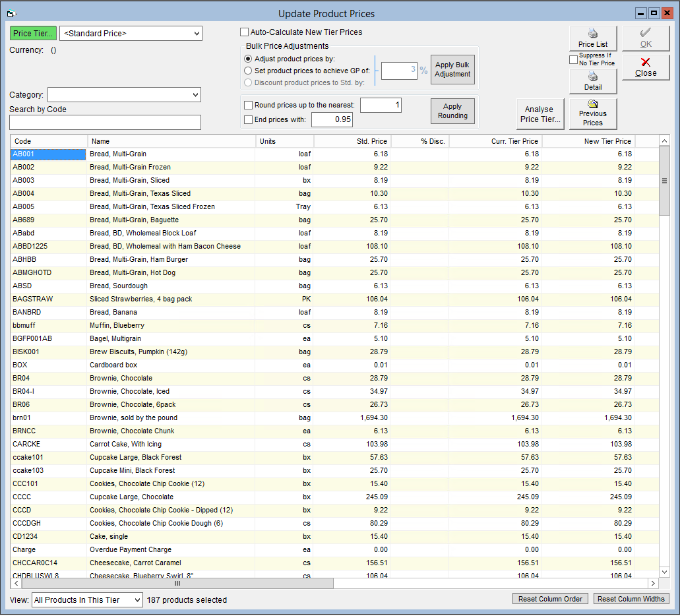Click the horizontal scrollbar thumb

[x=177, y=584]
